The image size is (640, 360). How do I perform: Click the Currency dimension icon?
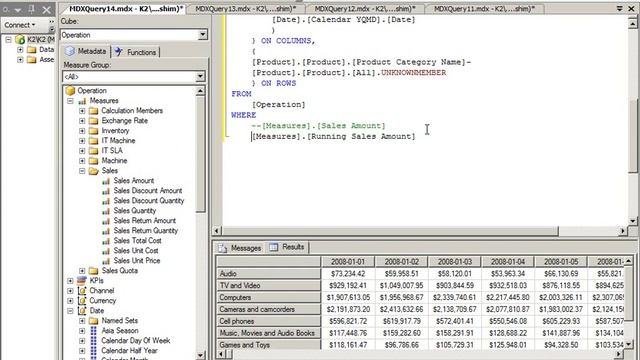[82, 300]
